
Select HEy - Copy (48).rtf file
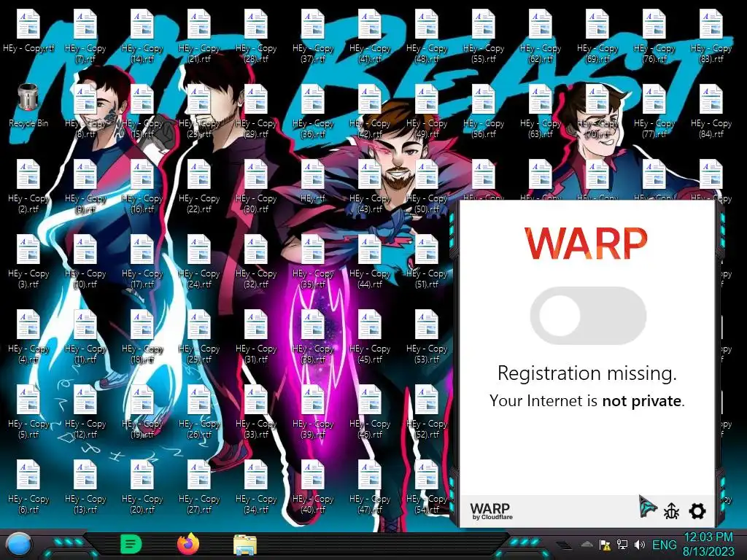click(426, 36)
